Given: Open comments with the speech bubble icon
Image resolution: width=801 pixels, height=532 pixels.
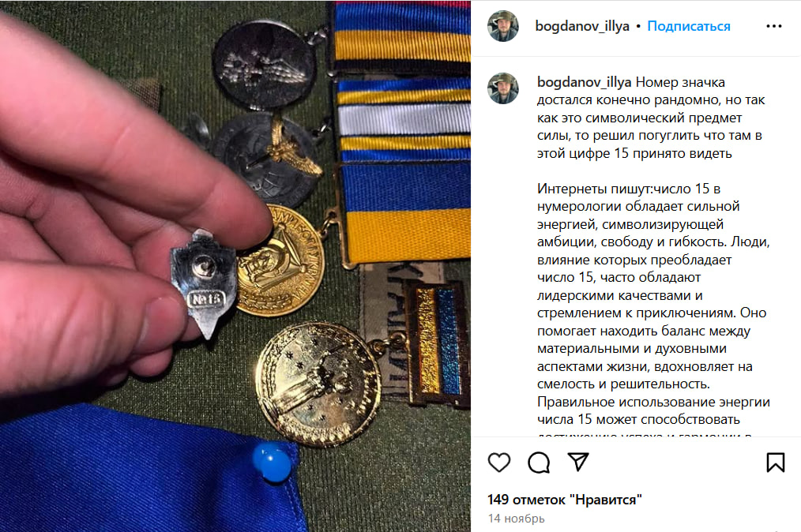Looking at the screenshot, I should coord(539,463).
